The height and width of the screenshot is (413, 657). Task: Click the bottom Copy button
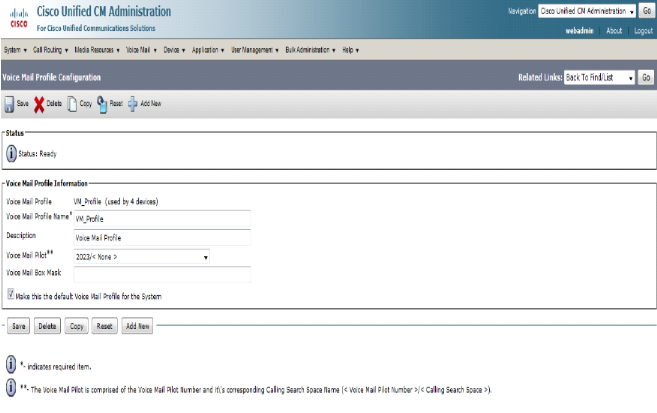(x=77, y=326)
